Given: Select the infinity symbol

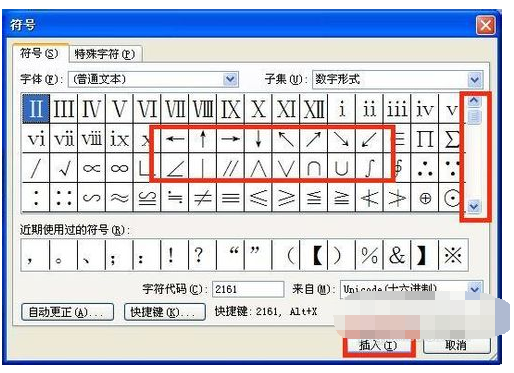Looking at the screenshot, I should tap(119, 168).
